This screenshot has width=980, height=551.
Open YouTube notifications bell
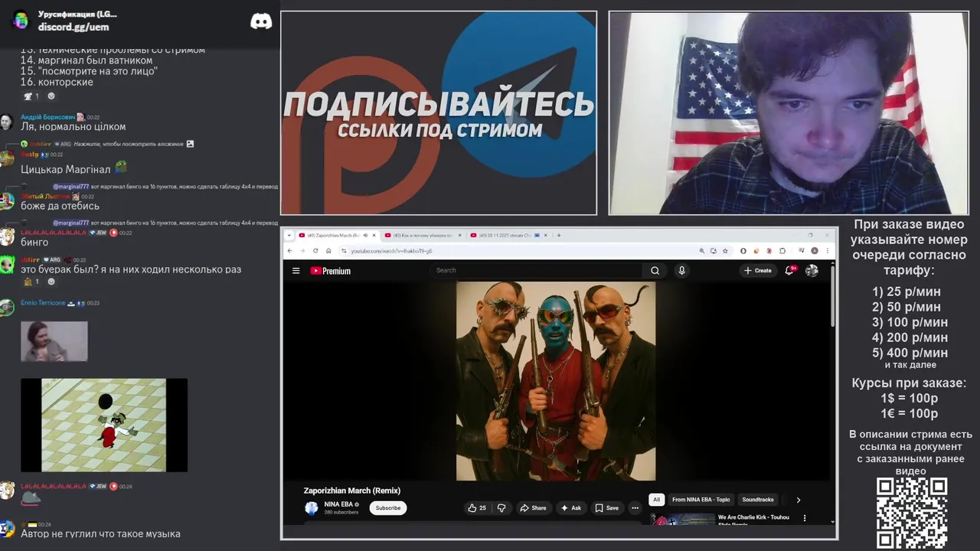coord(789,270)
